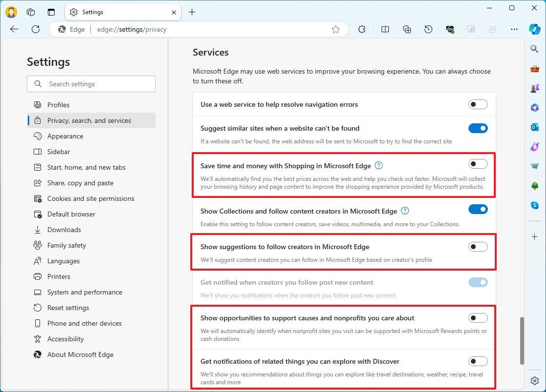The image size is (546, 392).
Task: Open Outlook in the sidebar
Action: [534, 127]
